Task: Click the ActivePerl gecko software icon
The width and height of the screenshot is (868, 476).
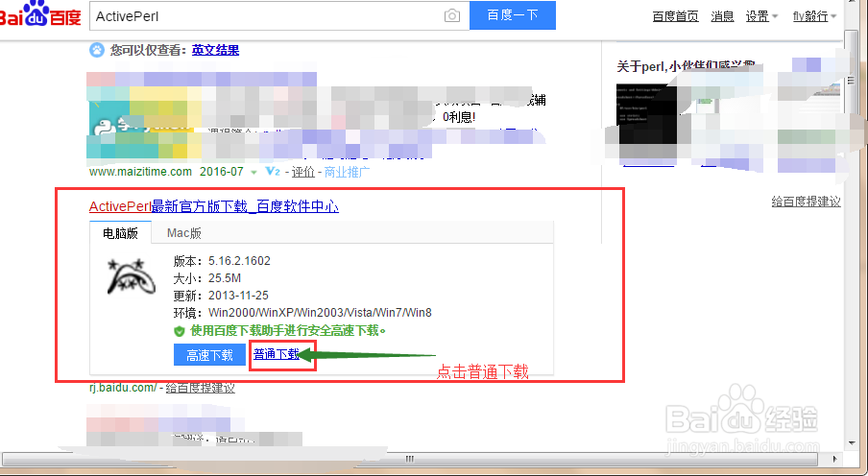Action: pos(131,275)
